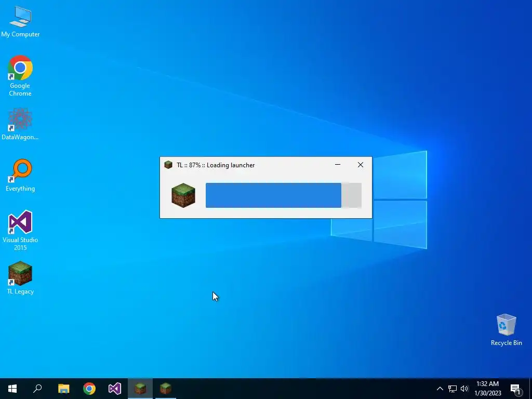Click the large grass block logo in loader
Image resolution: width=532 pixels, height=399 pixels.
tap(183, 195)
